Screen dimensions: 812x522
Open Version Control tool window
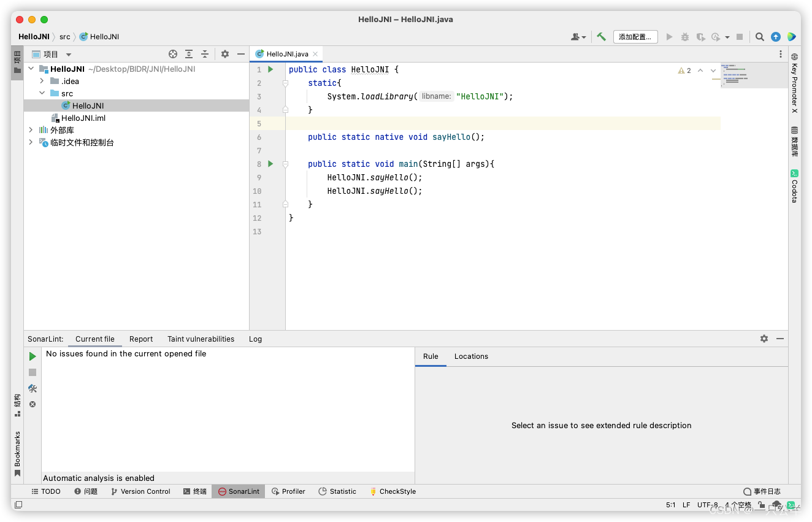(140, 491)
